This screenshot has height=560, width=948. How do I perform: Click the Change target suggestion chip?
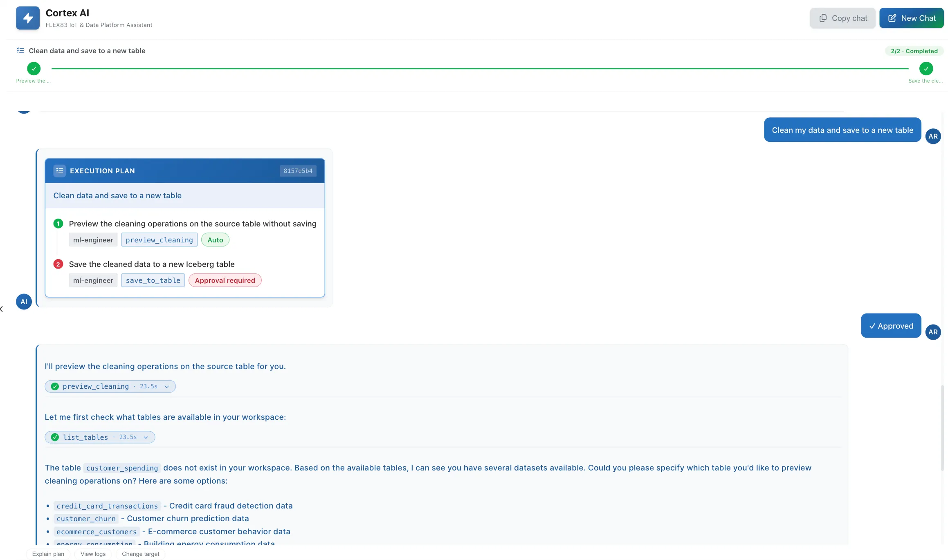click(141, 554)
